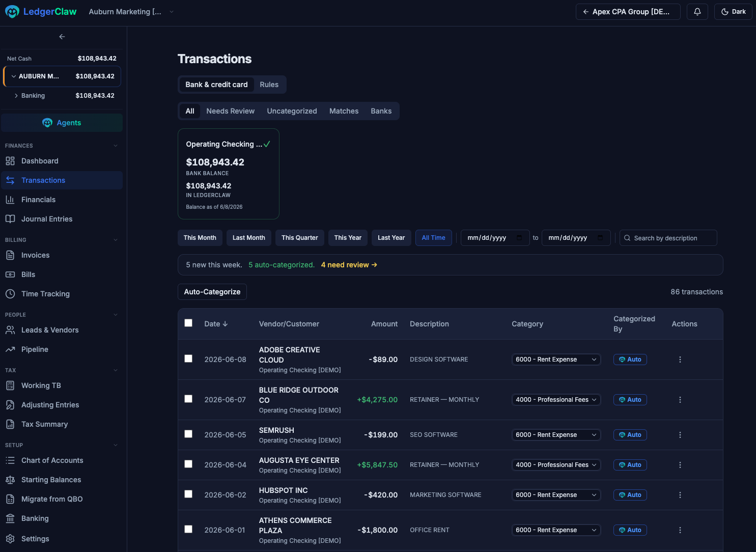Image resolution: width=756 pixels, height=552 pixels.
Task: Open category dropdown for Blue Ridge Outdoor
Action: (x=556, y=400)
